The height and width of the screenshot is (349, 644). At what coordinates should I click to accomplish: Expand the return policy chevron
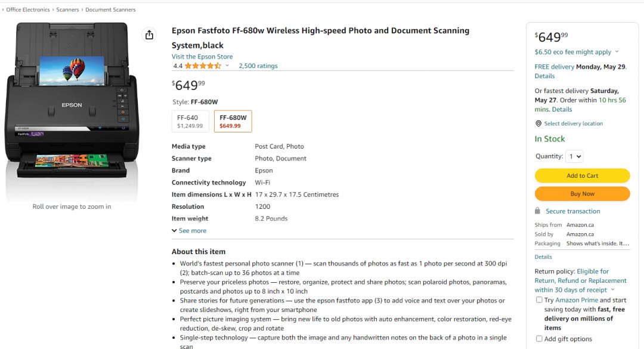612,290
